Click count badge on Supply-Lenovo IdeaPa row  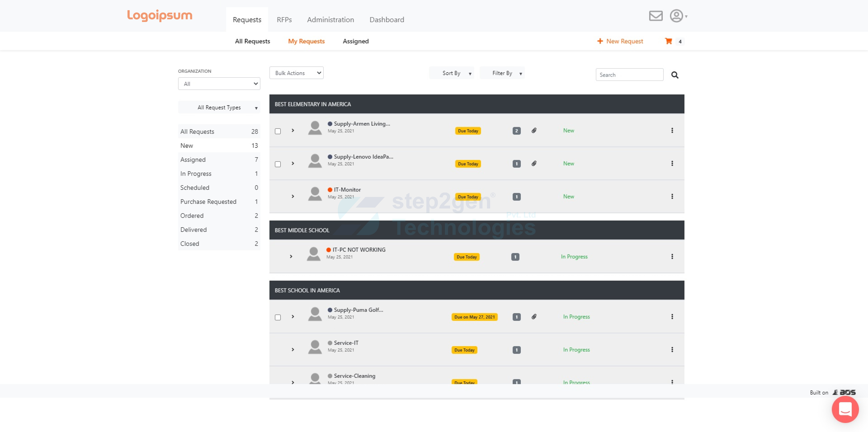[517, 164]
